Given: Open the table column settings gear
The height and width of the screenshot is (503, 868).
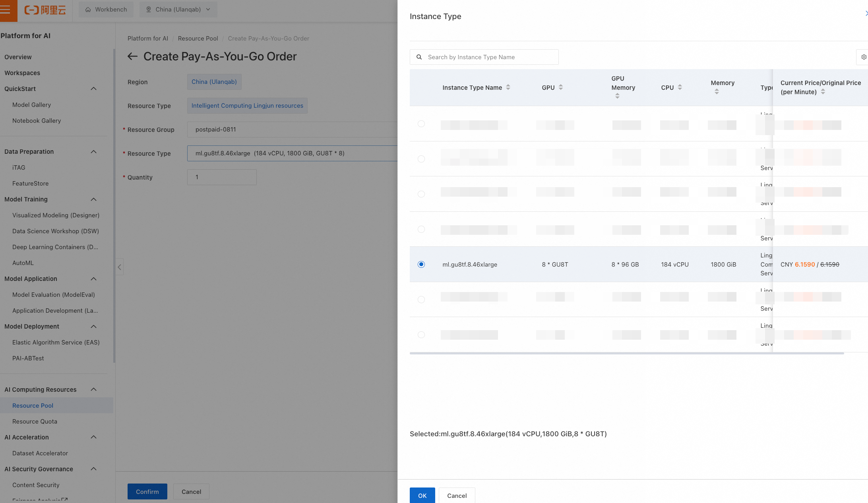Looking at the screenshot, I should 863,57.
